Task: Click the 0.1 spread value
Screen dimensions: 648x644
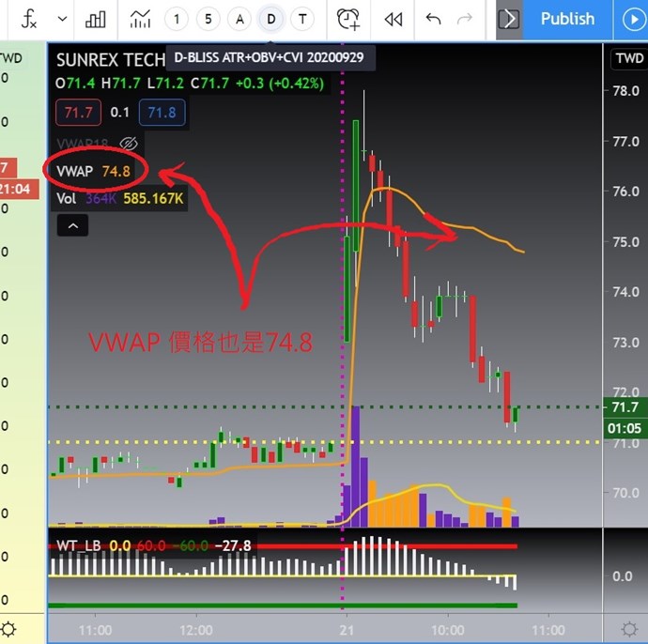Action: [120, 113]
